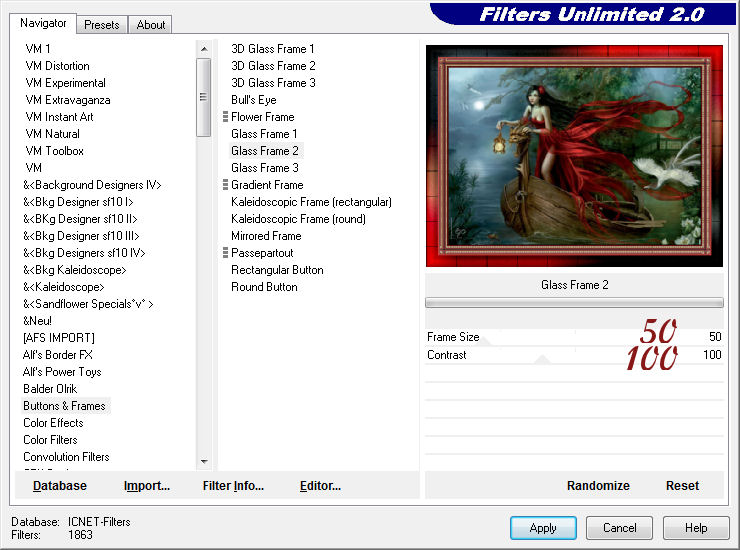Open the VM Extravaganza category

68,100
